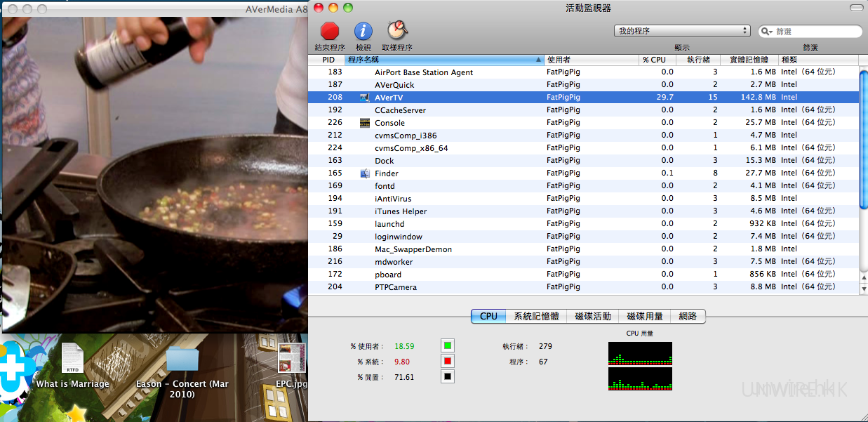Select the 磁碟活動 tab

pos(592,316)
